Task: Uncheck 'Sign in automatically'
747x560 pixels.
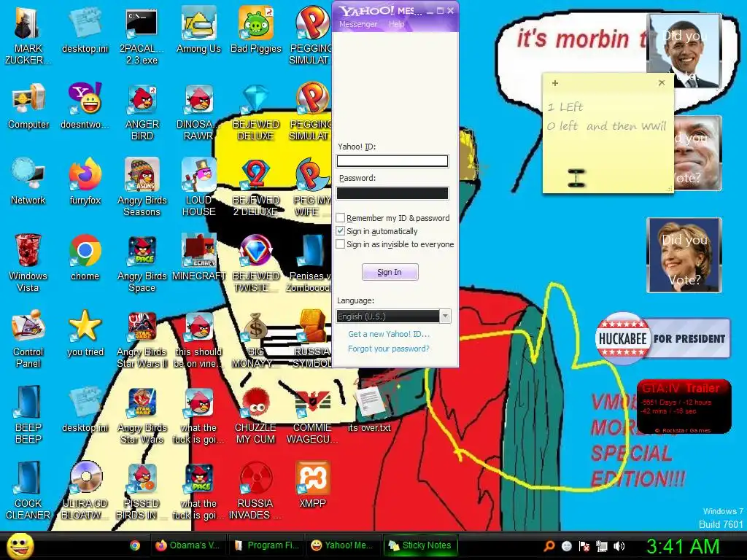Action: pos(340,231)
